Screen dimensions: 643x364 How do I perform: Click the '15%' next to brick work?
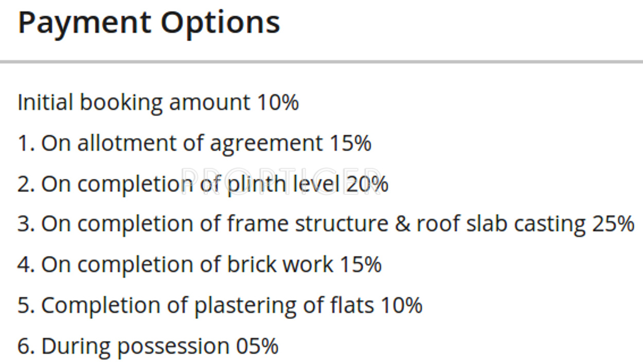[x=361, y=265]
